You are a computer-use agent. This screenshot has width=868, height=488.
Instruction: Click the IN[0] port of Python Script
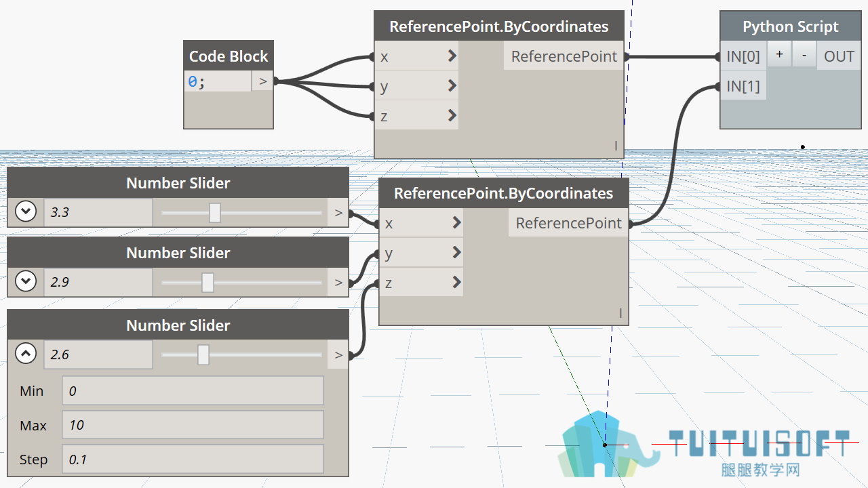point(743,57)
